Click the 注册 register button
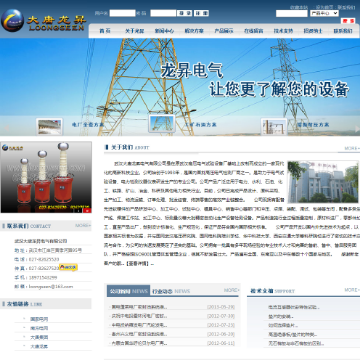Image resolution: width=360 pixels, height=360 pixels. (201, 13)
